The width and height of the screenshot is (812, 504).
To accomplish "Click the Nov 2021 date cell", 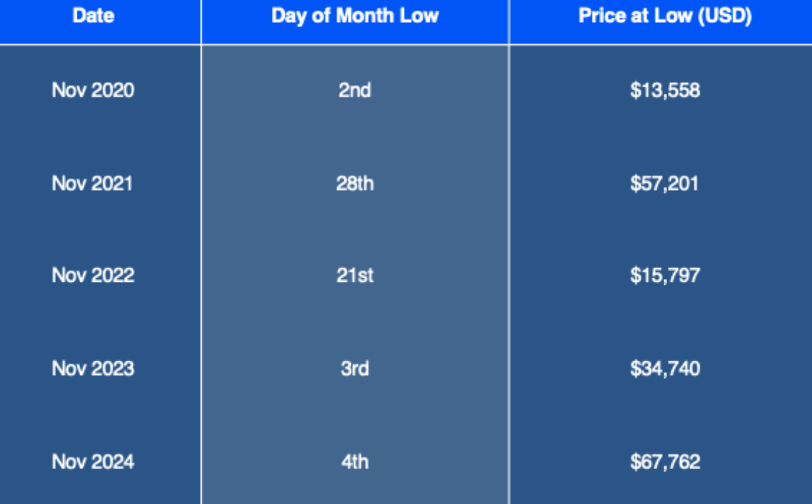I will [92, 183].
